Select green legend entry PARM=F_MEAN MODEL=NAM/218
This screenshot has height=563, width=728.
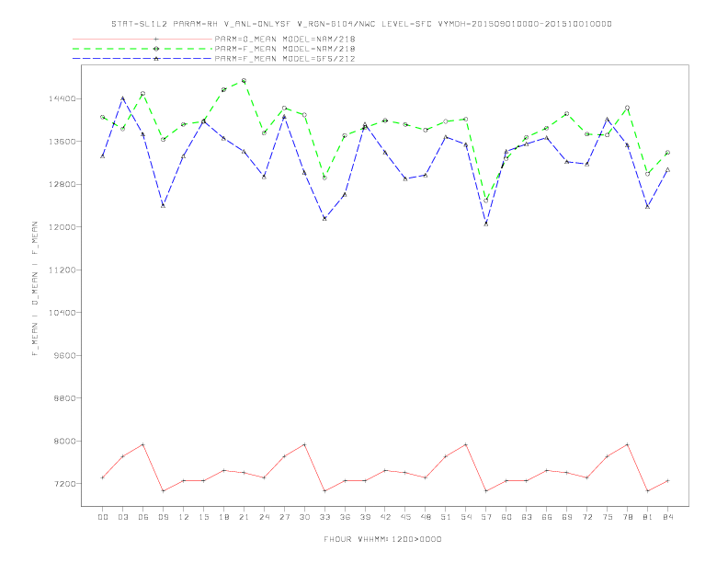pos(285,49)
